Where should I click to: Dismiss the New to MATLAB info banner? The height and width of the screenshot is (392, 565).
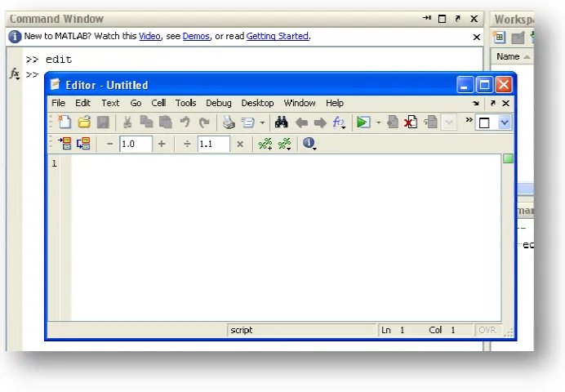[476, 37]
